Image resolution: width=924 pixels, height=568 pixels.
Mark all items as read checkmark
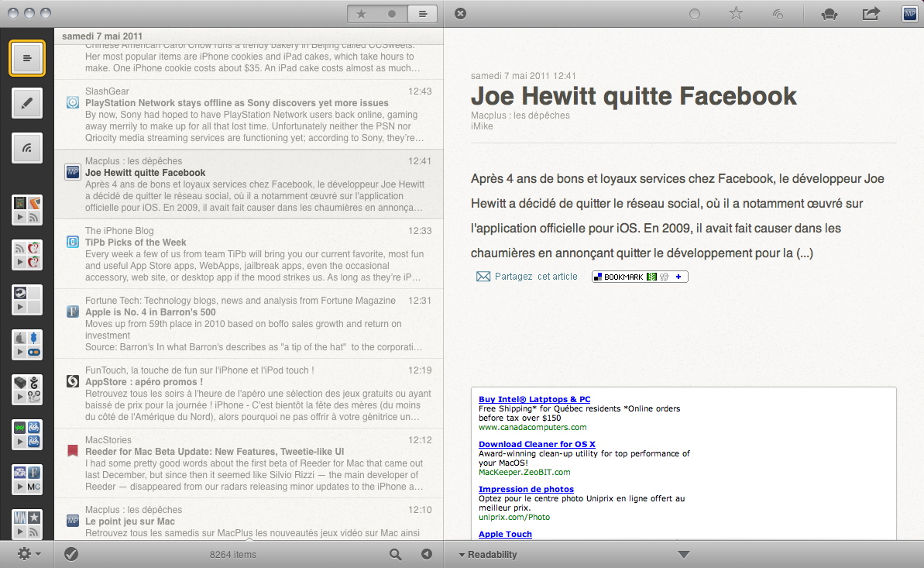pos(71,554)
